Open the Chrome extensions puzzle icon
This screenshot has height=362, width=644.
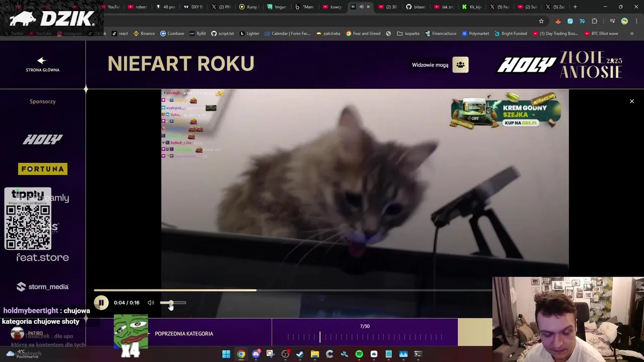tap(595, 21)
